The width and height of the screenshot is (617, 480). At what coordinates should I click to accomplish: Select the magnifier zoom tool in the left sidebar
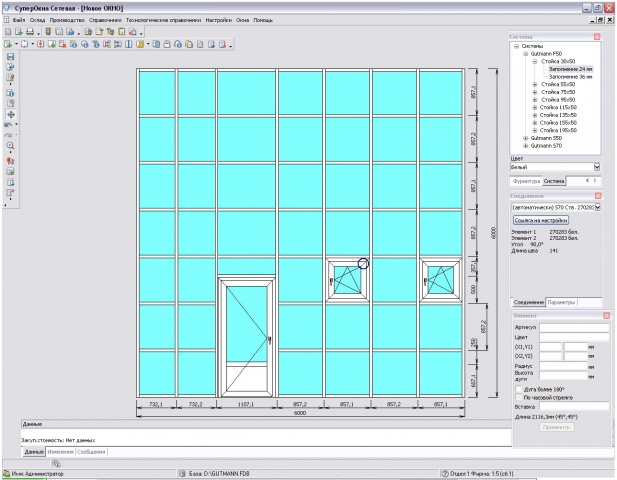point(10,146)
